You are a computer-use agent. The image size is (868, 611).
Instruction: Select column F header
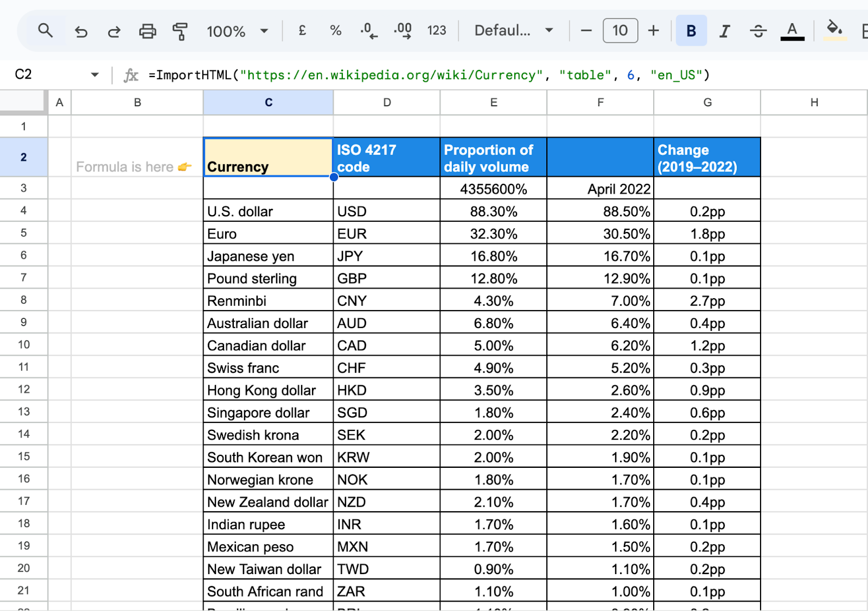coord(601,102)
